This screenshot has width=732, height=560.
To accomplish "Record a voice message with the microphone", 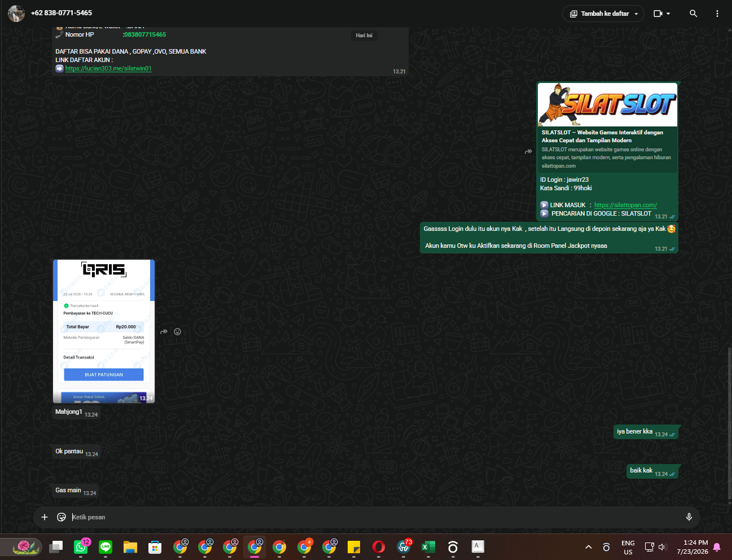I will (689, 517).
